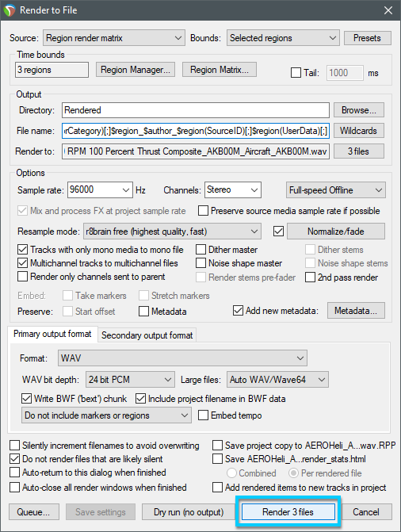
Task: Close the Render to File dialog
Action: pyautogui.click(x=388, y=10)
